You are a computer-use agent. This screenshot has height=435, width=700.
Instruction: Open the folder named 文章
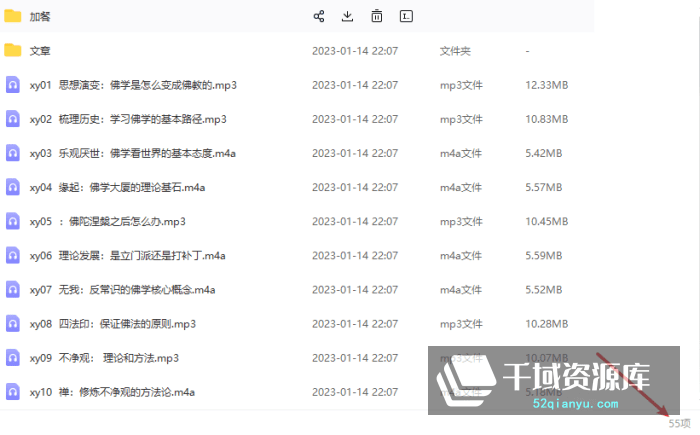40,51
